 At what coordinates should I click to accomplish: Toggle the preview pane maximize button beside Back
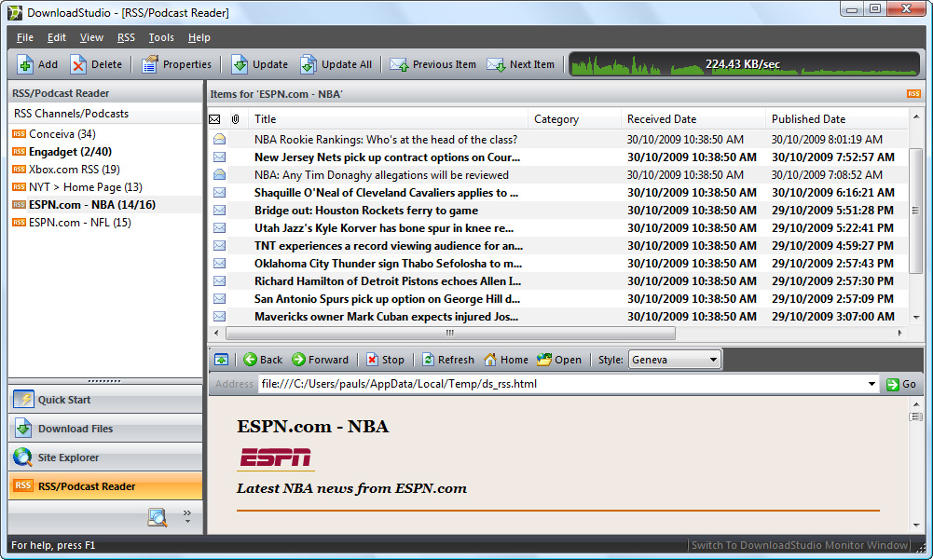(221, 360)
